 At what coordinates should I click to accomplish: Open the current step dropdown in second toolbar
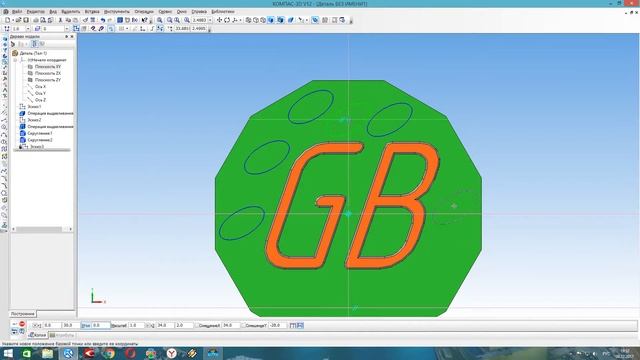point(28,29)
